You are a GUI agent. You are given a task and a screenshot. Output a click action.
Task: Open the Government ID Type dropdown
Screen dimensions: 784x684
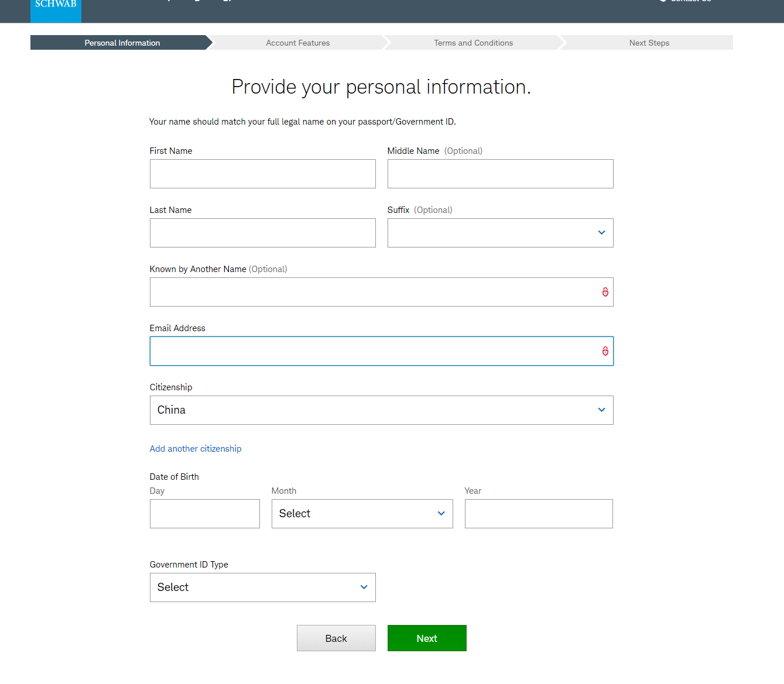pos(262,587)
